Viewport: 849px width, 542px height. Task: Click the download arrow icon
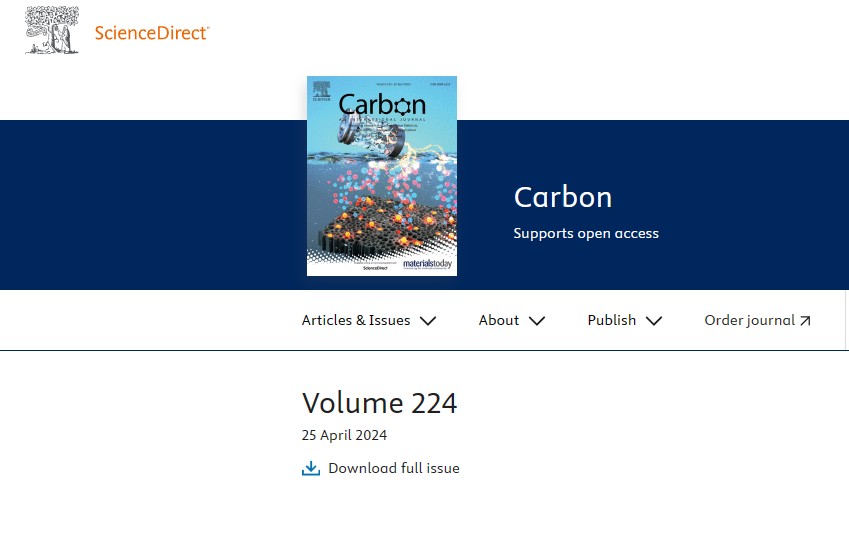(311, 468)
